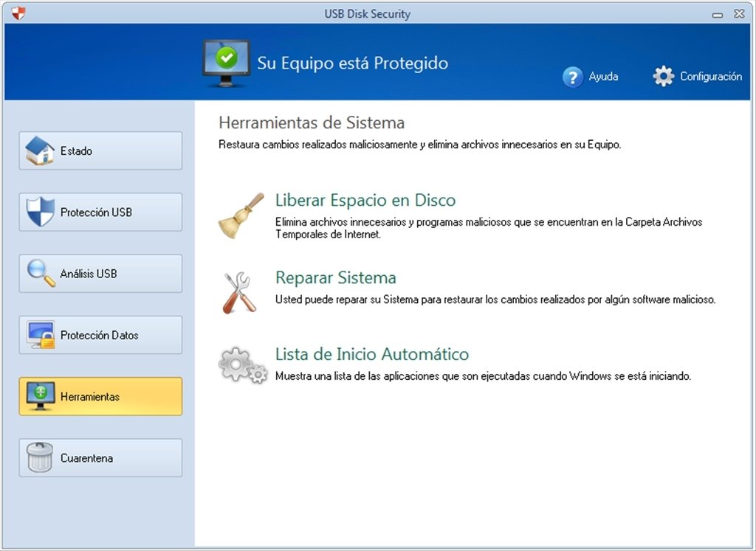Click the blue question mark help icon
Screen dimensions: 756x551
click(573, 77)
